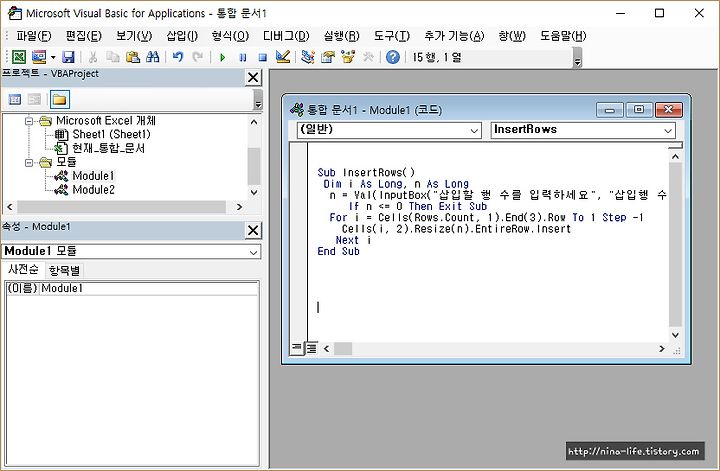Open Find with the binoculars icon
Screen dimensions: 720x471
pos(152,57)
